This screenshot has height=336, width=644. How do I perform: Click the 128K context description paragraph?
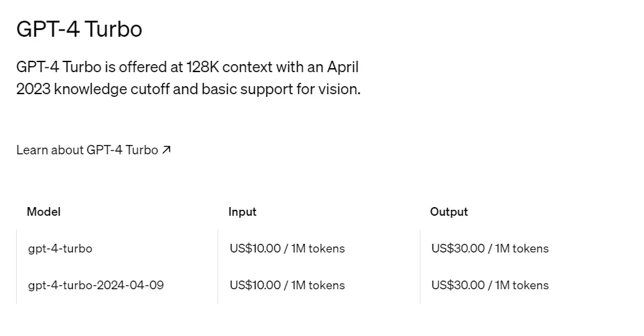(187, 77)
